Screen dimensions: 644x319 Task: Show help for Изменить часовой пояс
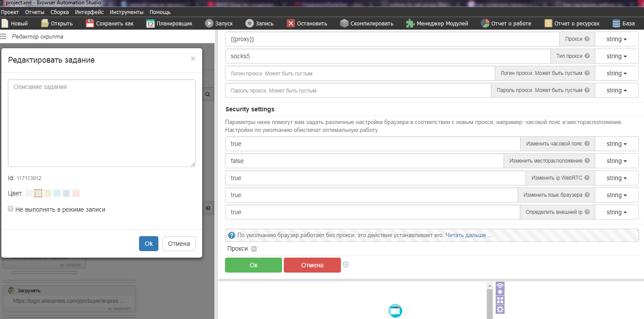[587, 144]
